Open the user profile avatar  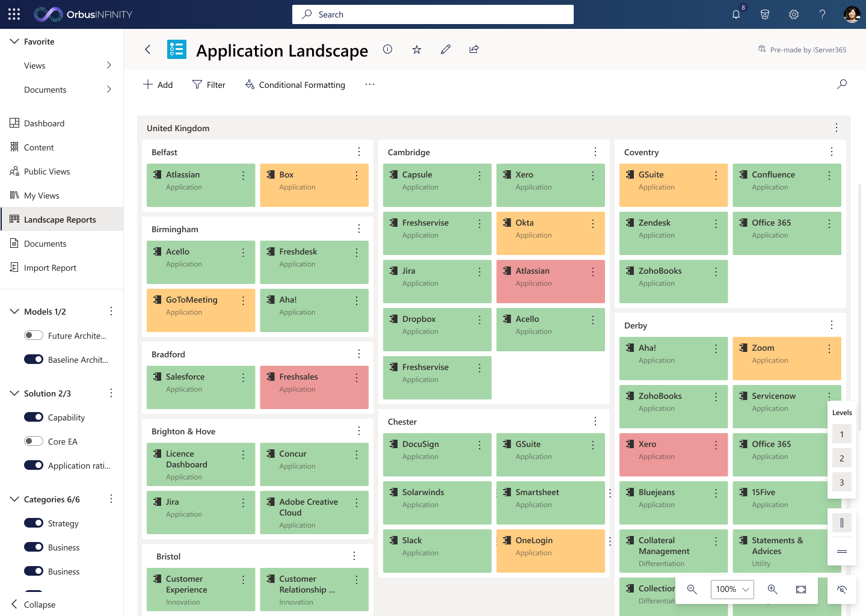pyautogui.click(x=852, y=14)
